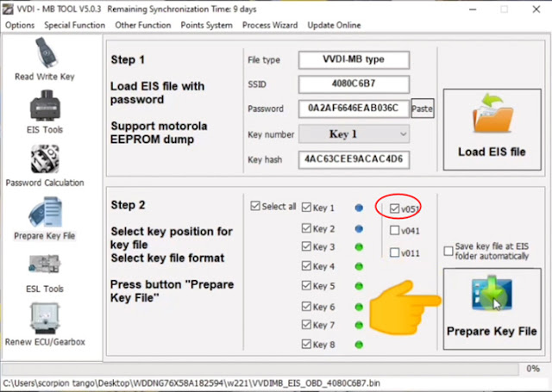Open the Points System menu
Screen dimensions: 552x392
click(207, 25)
